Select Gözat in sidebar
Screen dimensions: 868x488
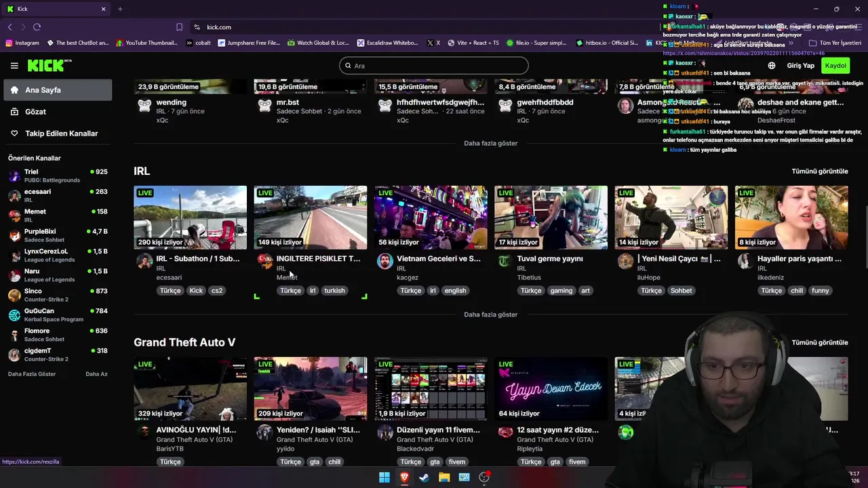tap(58, 112)
